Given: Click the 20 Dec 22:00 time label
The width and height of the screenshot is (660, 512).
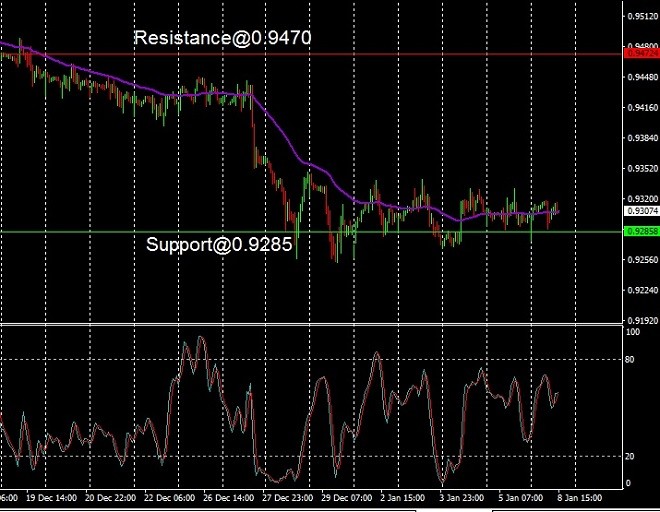Looking at the screenshot, I should coord(110,498).
